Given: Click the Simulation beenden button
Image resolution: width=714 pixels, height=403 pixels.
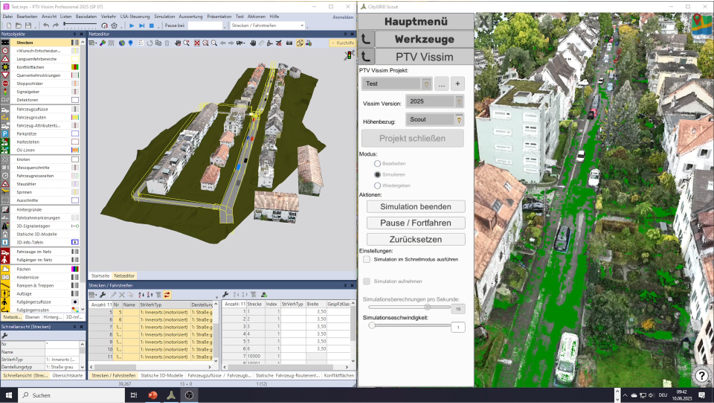Looking at the screenshot, I should click(x=416, y=207).
